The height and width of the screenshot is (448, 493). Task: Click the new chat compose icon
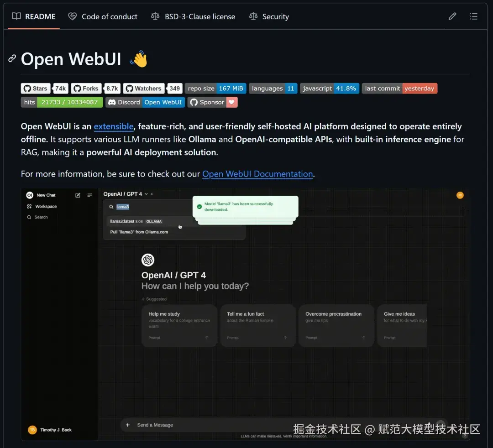pyautogui.click(x=78, y=195)
